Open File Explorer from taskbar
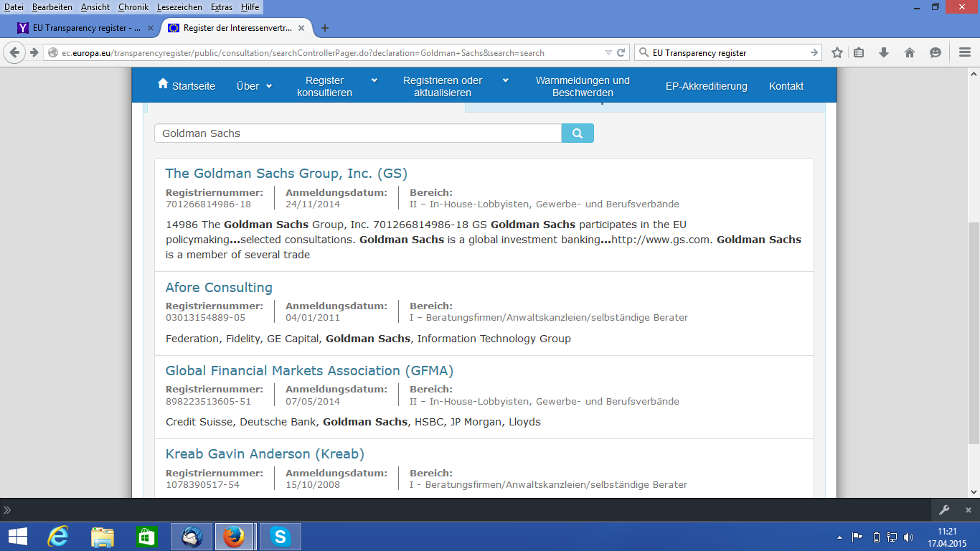The width and height of the screenshot is (980, 551). [x=102, y=537]
